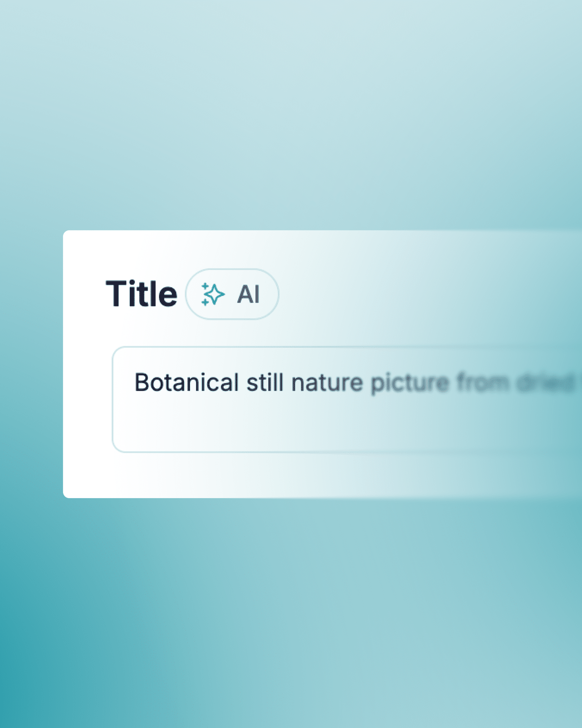Click the "AI" text label inside the pill

click(x=248, y=294)
